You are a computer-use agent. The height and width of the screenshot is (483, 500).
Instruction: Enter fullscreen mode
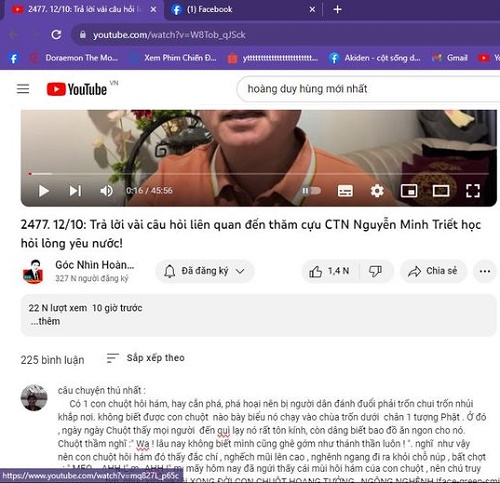(473, 191)
